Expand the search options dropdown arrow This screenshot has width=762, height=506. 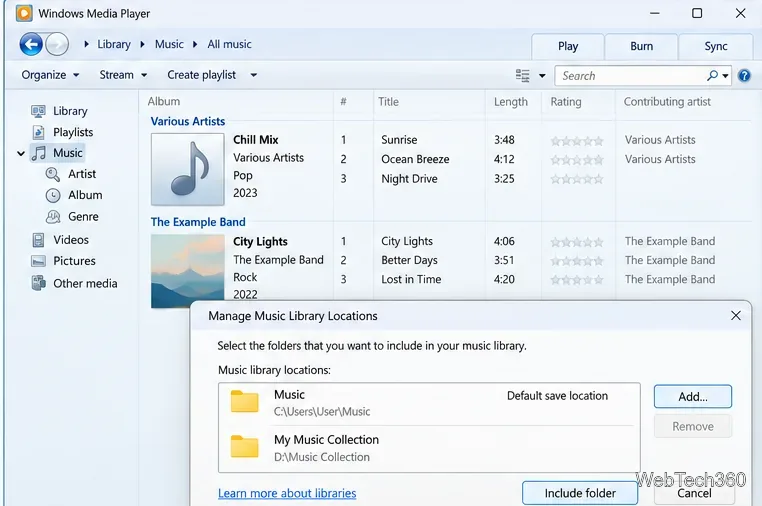pos(725,76)
